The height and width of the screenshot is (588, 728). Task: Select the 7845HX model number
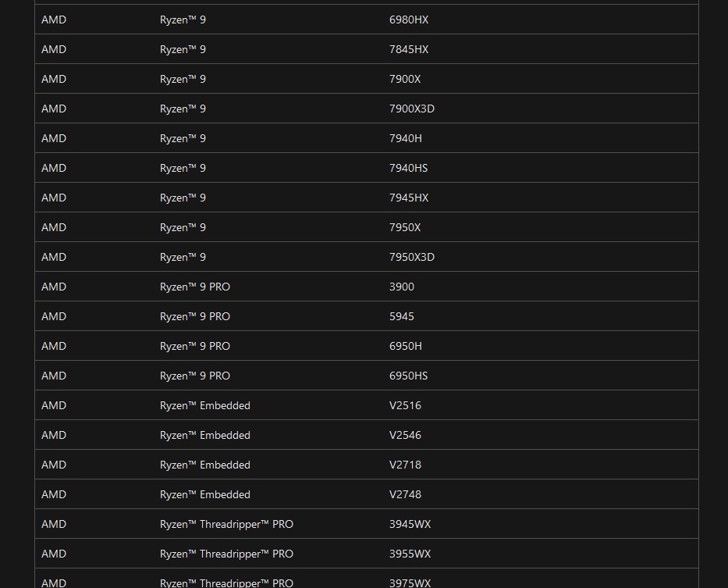pyautogui.click(x=409, y=49)
